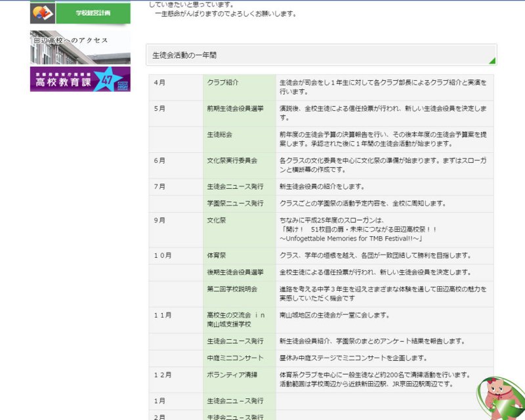Open the 田辺高校へのアクセス building image banner

80,47
